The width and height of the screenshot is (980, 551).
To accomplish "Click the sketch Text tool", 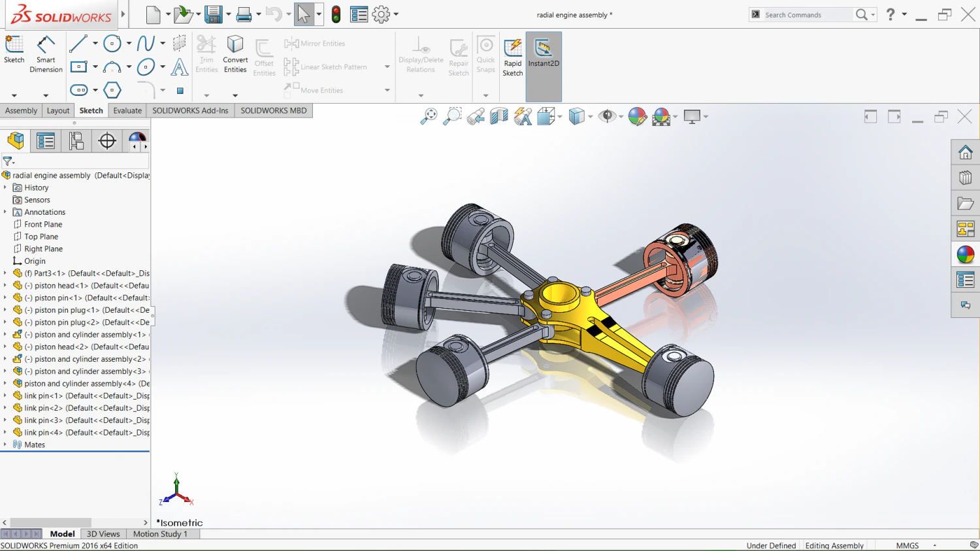I will point(179,67).
